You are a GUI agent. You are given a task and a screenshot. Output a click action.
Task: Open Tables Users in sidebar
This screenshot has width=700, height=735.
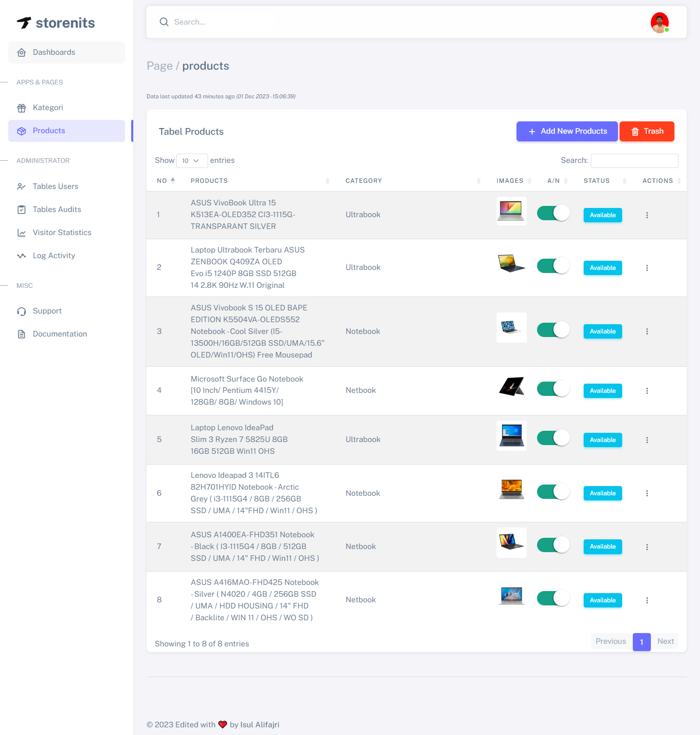pyautogui.click(x=55, y=186)
